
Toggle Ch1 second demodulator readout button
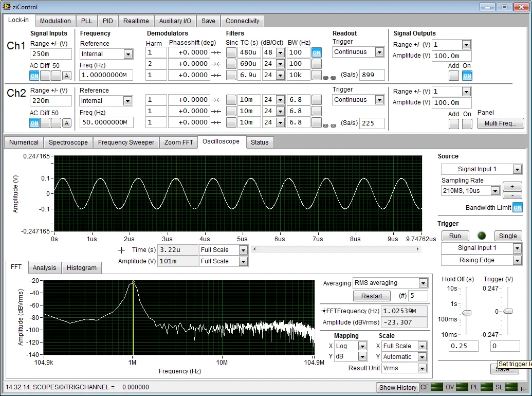click(x=317, y=64)
